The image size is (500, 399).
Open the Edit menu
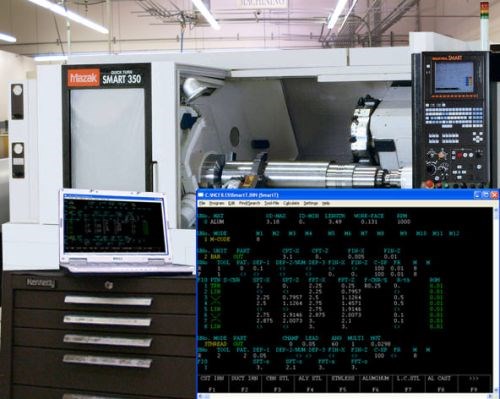click(x=232, y=203)
